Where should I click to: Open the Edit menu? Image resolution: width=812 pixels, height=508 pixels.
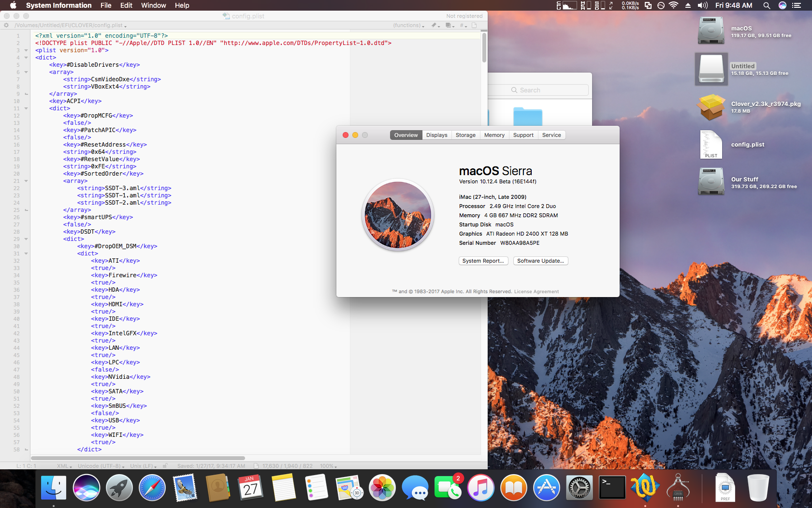click(126, 5)
